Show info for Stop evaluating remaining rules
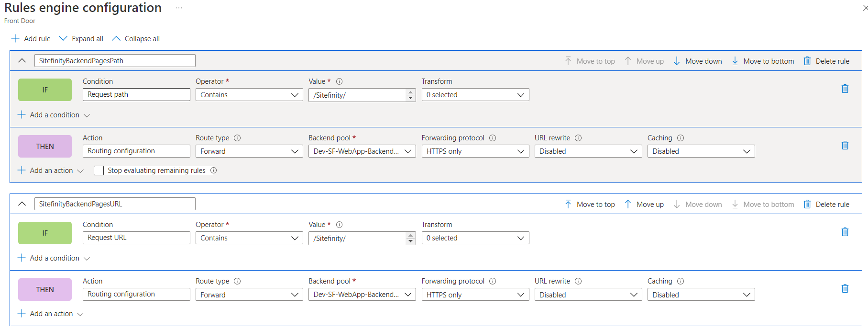 pos(214,171)
